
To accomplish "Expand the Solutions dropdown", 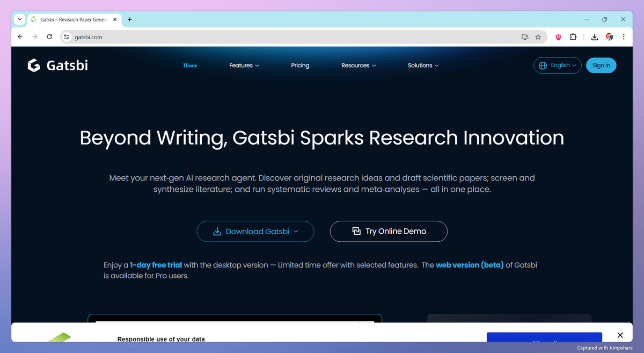I will tap(423, 65).
